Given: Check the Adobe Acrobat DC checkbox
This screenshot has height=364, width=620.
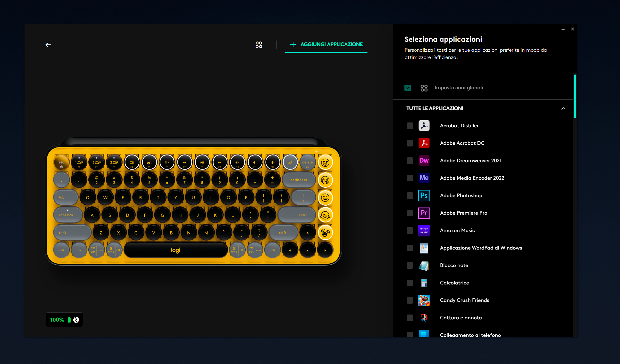Looking at the screenshot, I should click(x=410, y=143).
